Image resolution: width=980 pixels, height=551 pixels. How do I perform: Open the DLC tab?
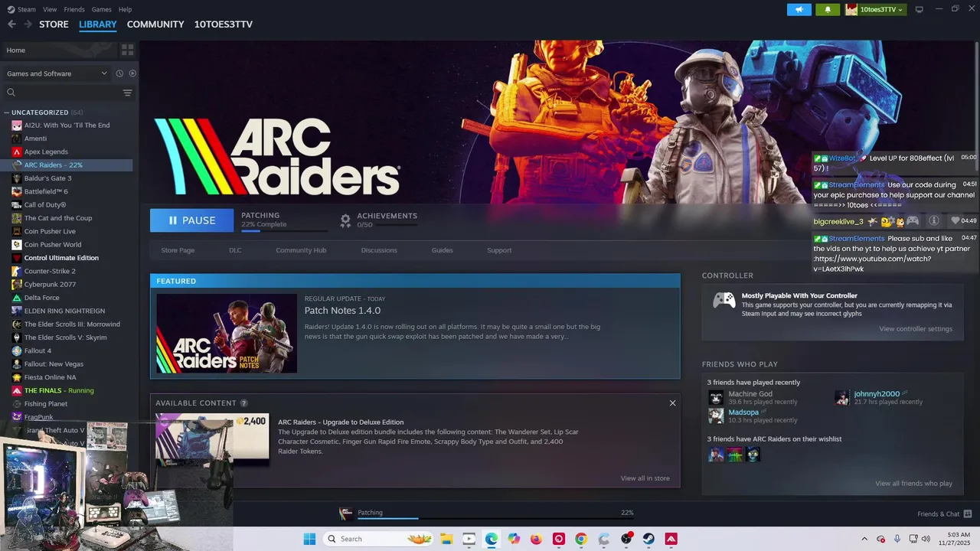(235, 250)
